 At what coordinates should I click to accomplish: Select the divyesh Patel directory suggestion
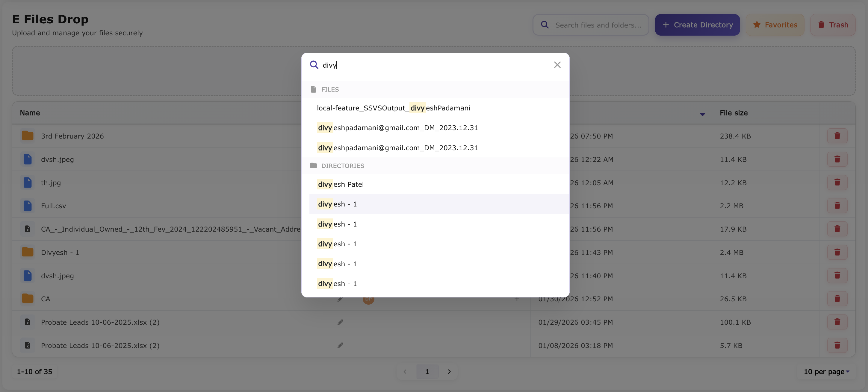pos(340,184)
